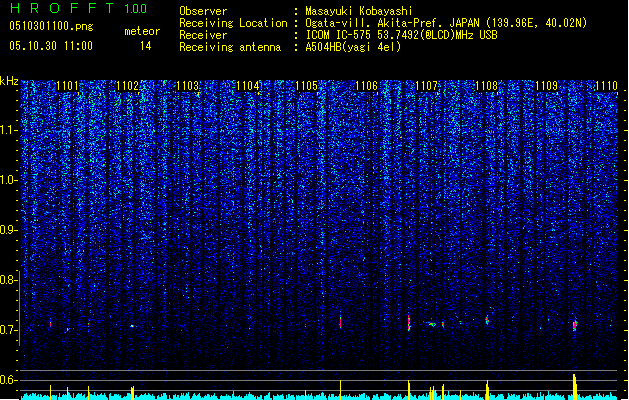Click the date stamp 05.10.30 11:00
629x400 pixels.
coord(51,46)
